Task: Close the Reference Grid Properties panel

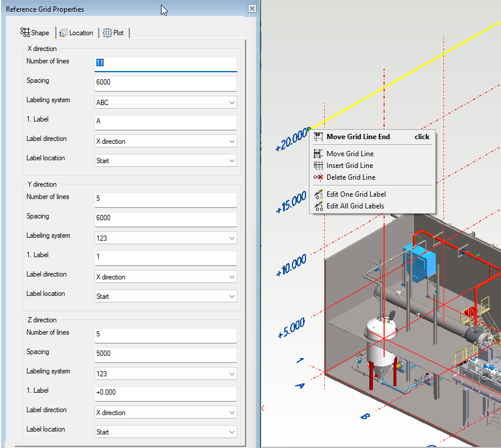Action: coord(252,9)
